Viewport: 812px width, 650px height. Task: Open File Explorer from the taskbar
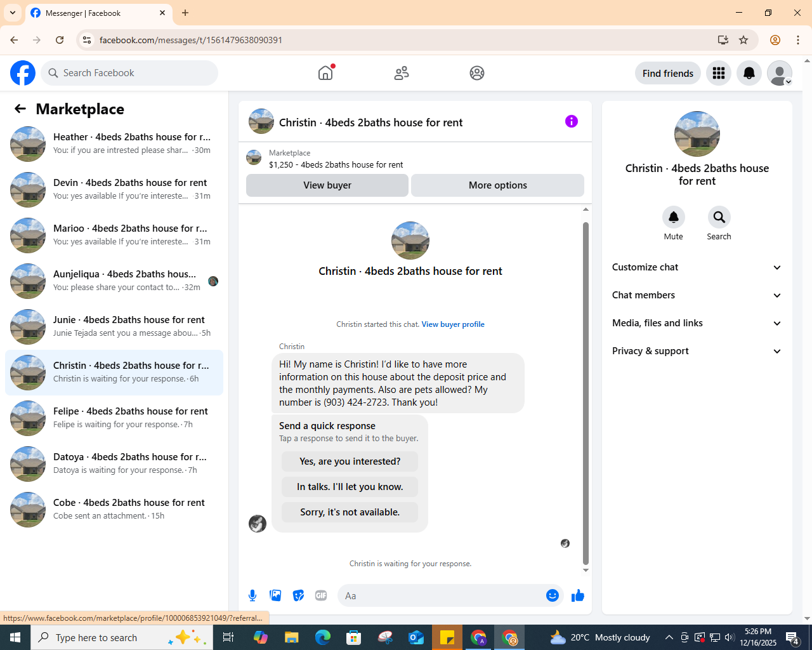(292, 637)
